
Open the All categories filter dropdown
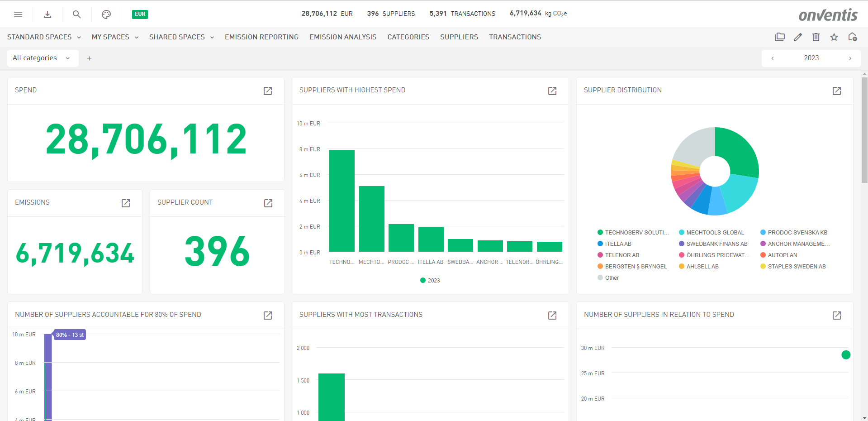42,58
